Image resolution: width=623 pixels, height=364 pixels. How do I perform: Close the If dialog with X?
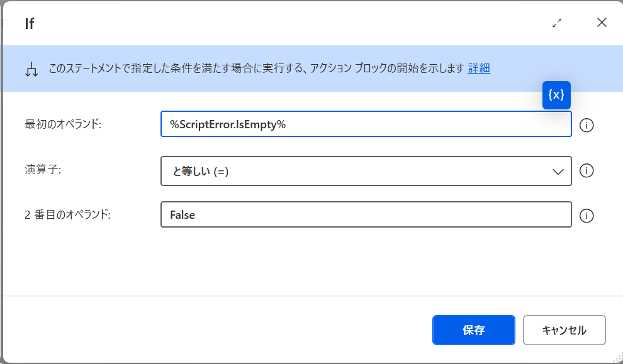[602, 23]
